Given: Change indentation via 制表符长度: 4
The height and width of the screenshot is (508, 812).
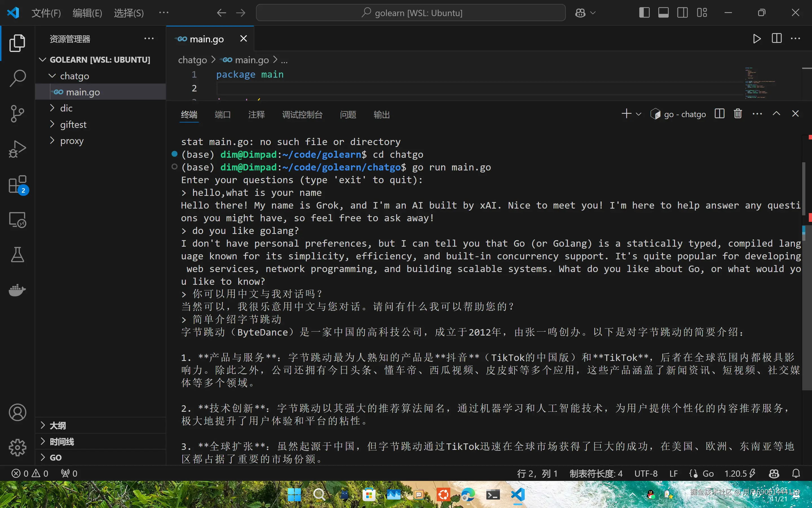Looking at the screenshot, I should [x=596, y=473].
